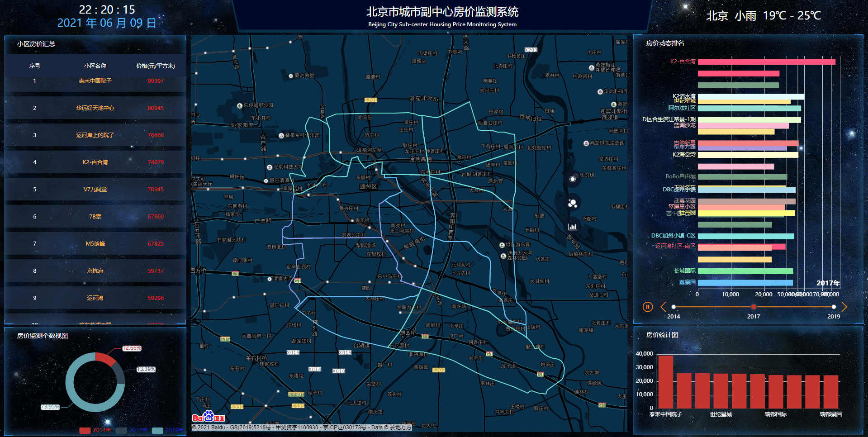Pause the timeline autoplay
868x437 pixels.
pos(647,307)
